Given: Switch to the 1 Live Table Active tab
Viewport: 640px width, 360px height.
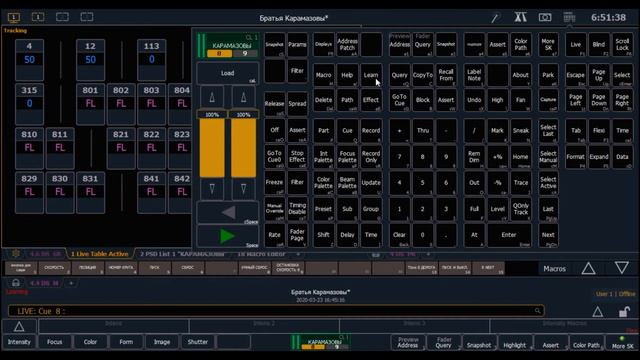Looking at the screenshot, I should [100, 254].
